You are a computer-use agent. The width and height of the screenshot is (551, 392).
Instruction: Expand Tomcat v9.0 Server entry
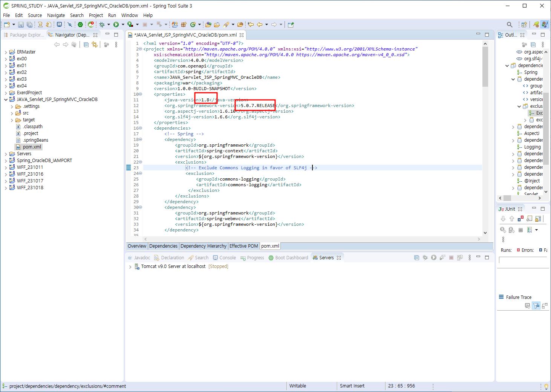(130, 266)
